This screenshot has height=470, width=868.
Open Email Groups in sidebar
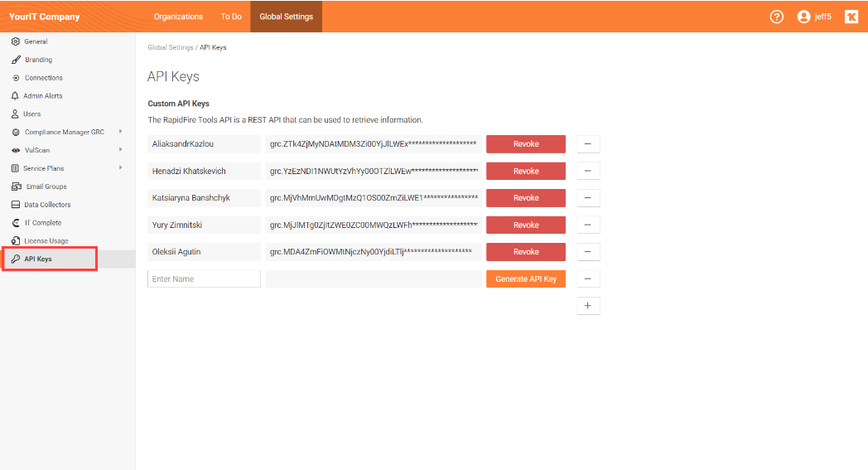[46, 187]
